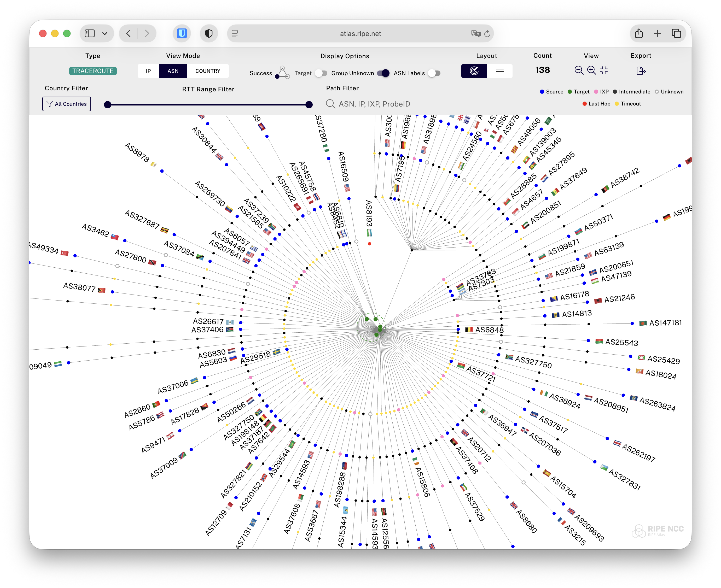Toggle the Target switch
721x588 pixels.
tap(321, 73)
